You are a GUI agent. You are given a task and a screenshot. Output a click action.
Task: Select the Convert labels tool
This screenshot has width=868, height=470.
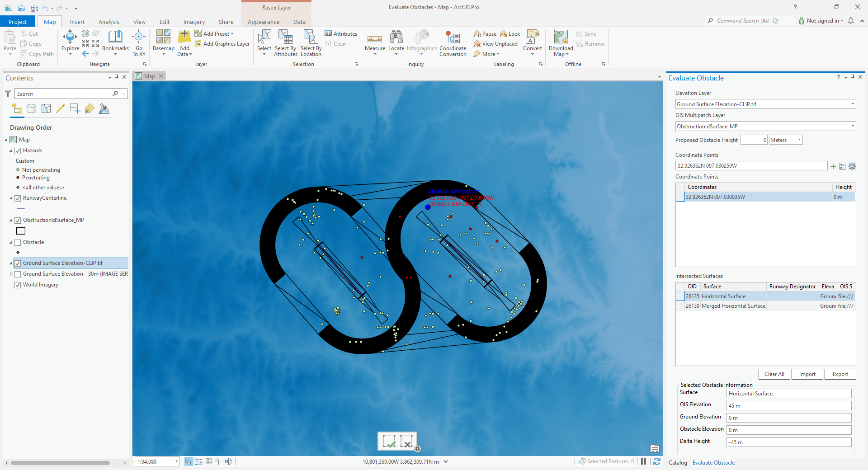(533, 42)
